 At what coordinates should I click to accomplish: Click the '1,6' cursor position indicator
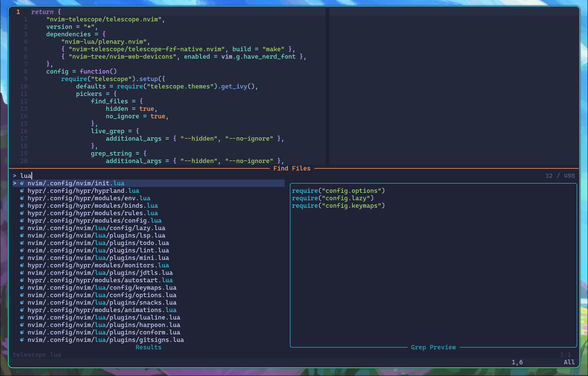click(517, 362)
